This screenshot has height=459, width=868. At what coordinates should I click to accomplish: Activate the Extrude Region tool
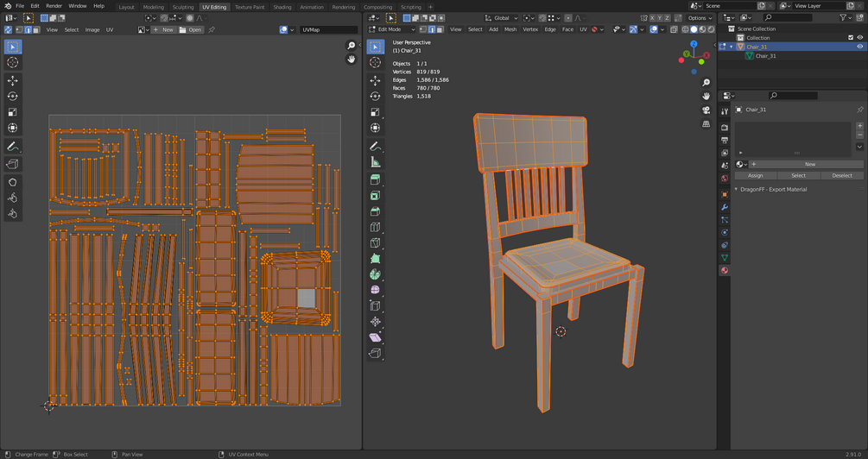tap(375, 179)
